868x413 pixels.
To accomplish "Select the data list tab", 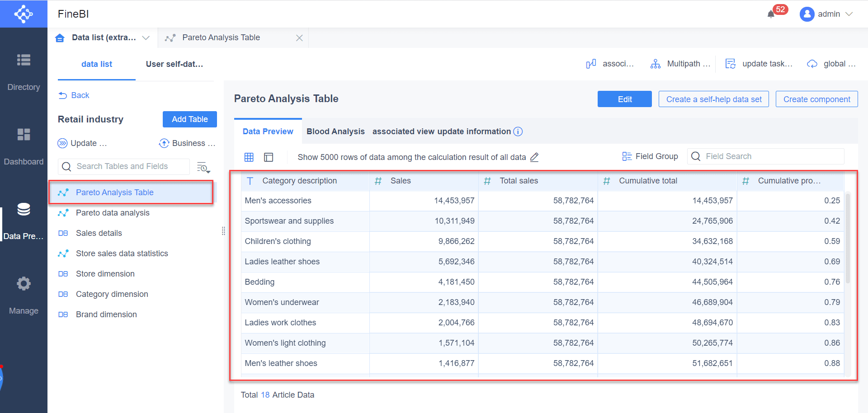I will (97, 64).
